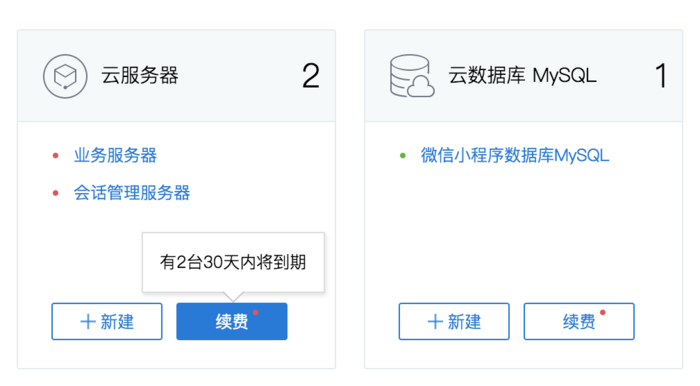
Task: Click the plus icon in MySQL 新建 button
Action: [x=435, y=322]
